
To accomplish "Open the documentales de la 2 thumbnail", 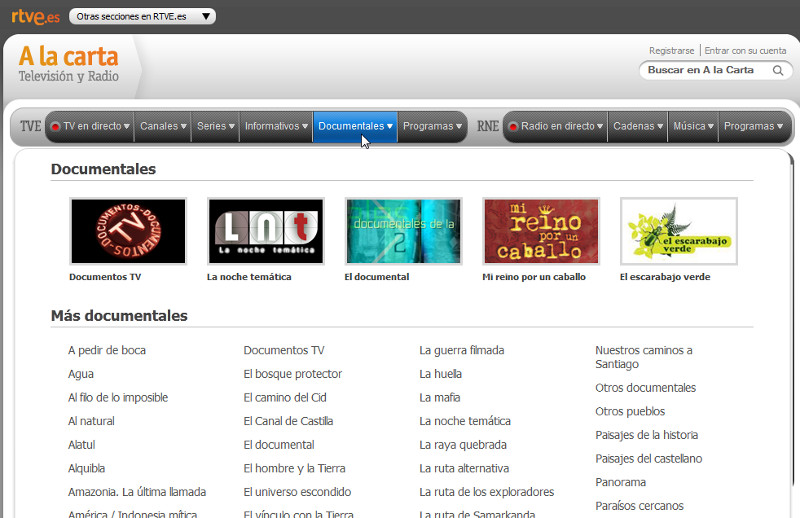I will point(404,231).
